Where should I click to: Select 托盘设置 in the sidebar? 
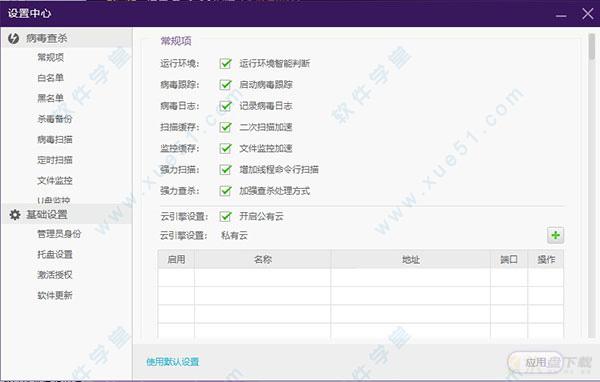pos(55,254)
